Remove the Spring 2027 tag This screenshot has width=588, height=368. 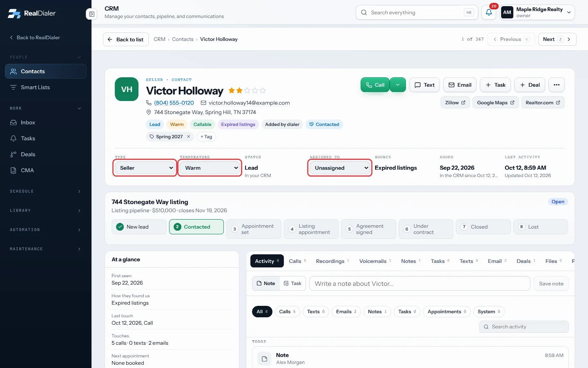click(189, 137)
